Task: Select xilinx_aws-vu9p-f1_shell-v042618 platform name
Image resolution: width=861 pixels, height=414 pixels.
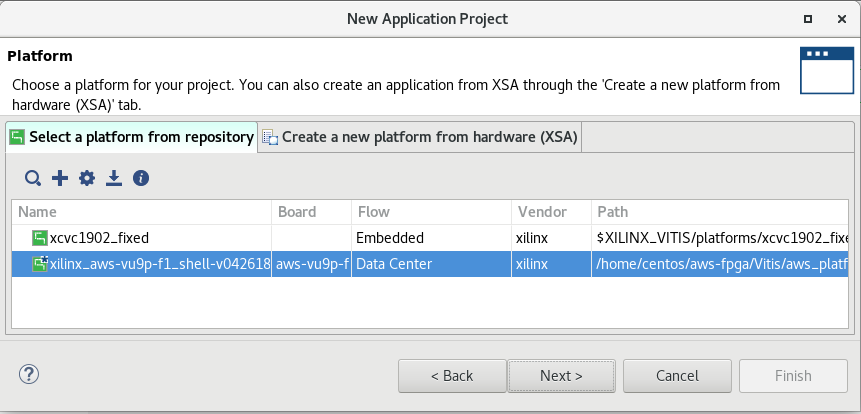Action: 160,264
